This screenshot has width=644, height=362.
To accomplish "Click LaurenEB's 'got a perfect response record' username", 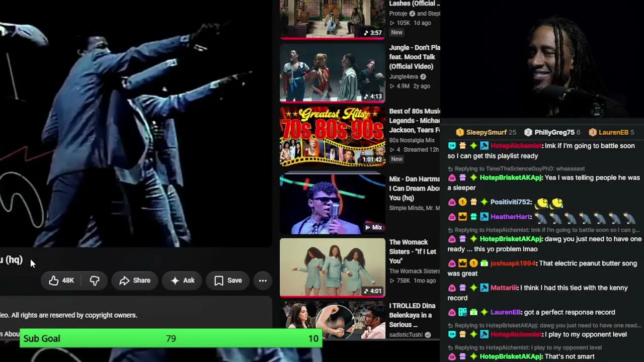I will 506,312.
